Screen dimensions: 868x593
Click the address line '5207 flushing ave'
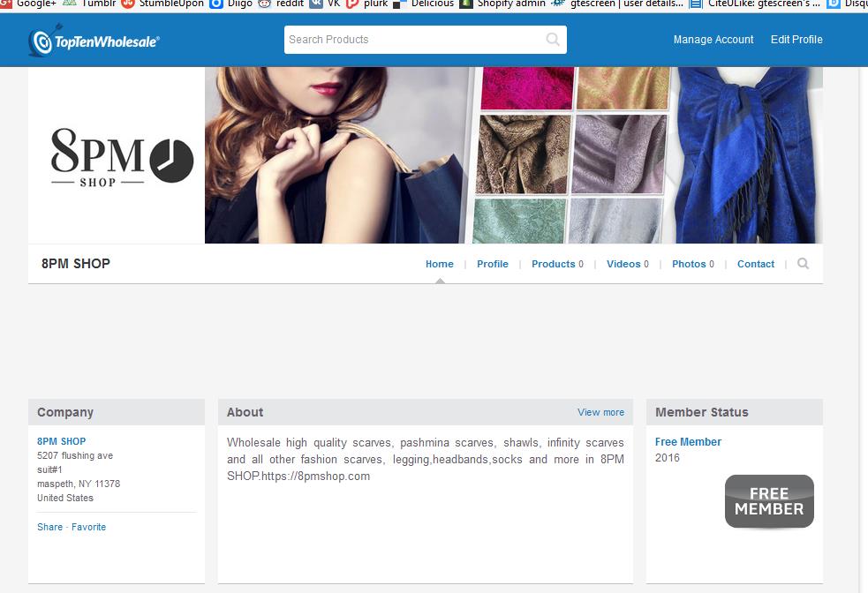[x=75, y=455]
